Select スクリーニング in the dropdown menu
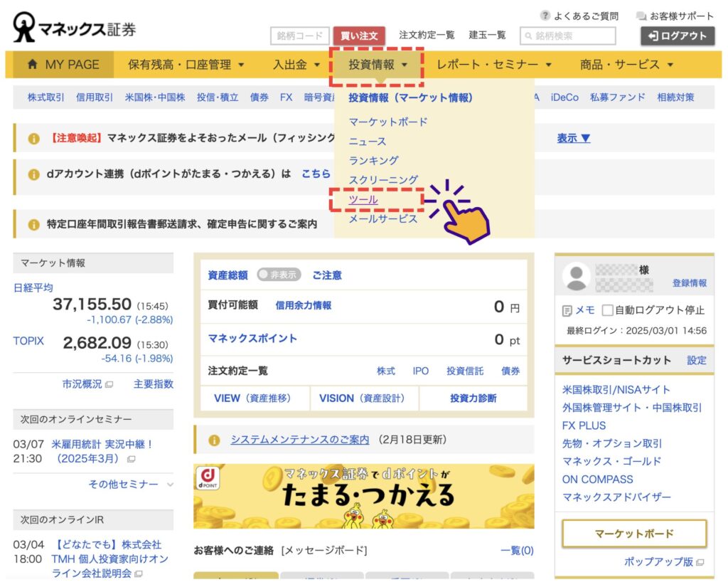This screenshot has height=587, width=728. [383, 180]
